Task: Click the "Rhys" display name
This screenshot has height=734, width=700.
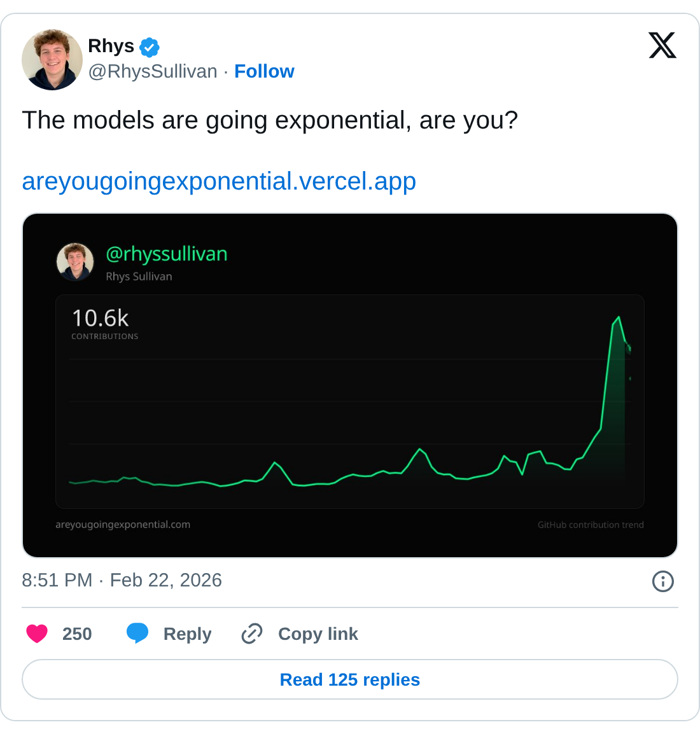Action: click(111, 46)
